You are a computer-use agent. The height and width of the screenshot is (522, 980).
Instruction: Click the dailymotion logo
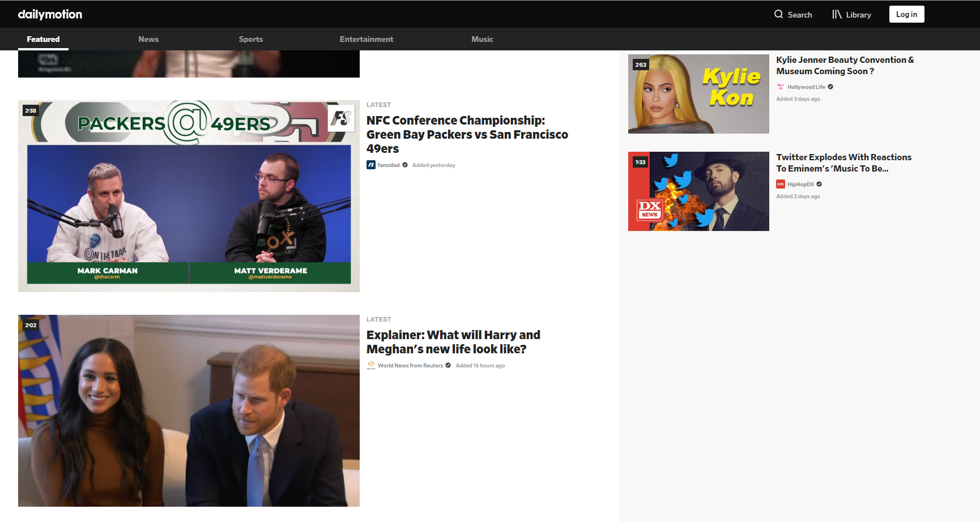pos(50,14)
